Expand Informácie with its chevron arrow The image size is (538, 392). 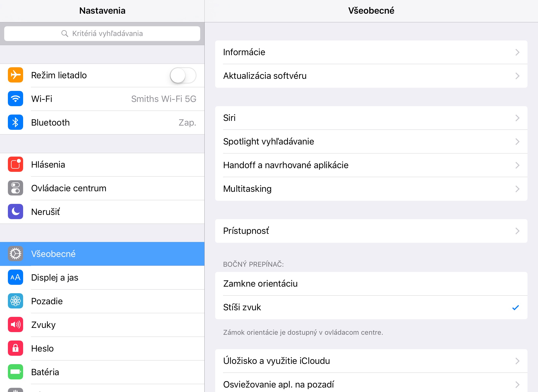[517, 52]
